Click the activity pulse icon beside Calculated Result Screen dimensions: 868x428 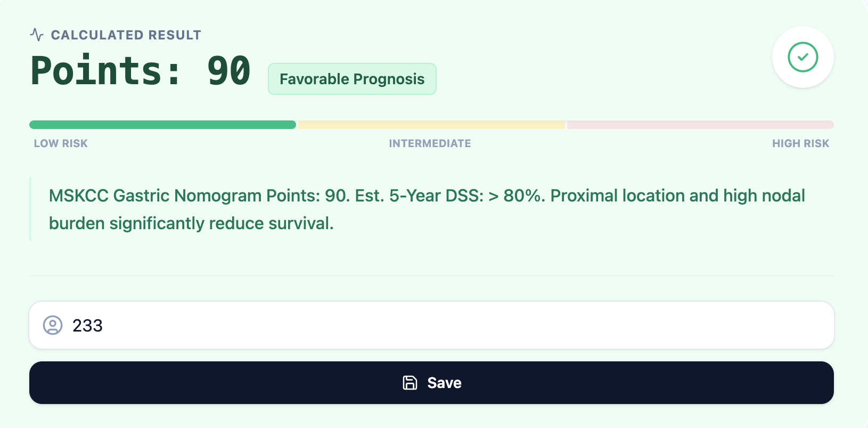[x=36, y=35]
